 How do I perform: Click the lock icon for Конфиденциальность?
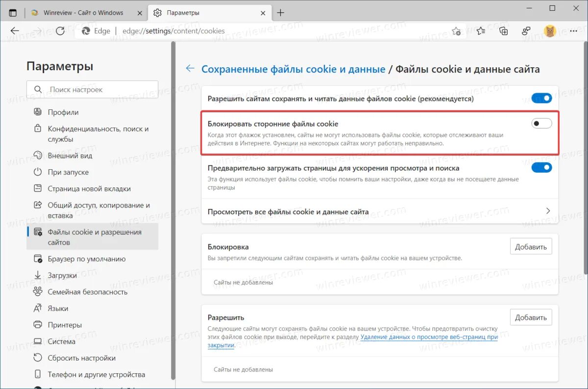(38, 129)
